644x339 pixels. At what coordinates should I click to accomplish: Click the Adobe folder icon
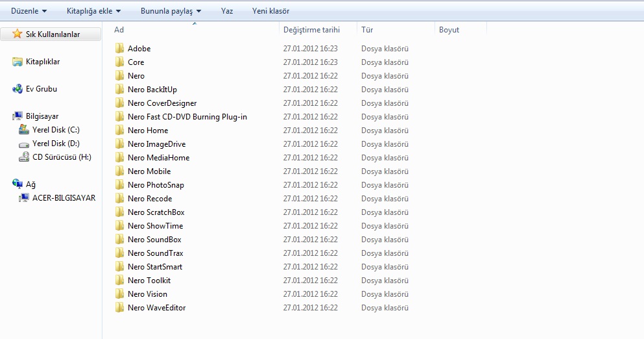[119, 48]
